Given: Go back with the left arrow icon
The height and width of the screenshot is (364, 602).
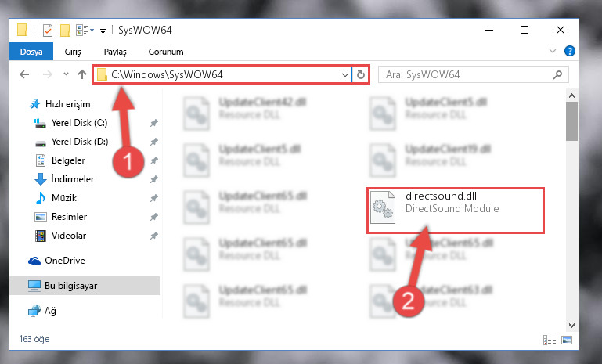Looking at the screenshot, I should (24, 74).
